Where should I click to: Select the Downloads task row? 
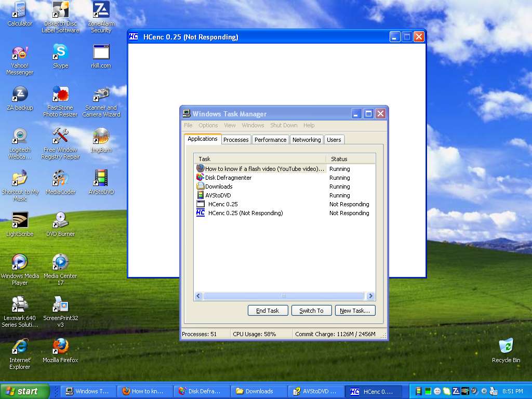(284, 187)
